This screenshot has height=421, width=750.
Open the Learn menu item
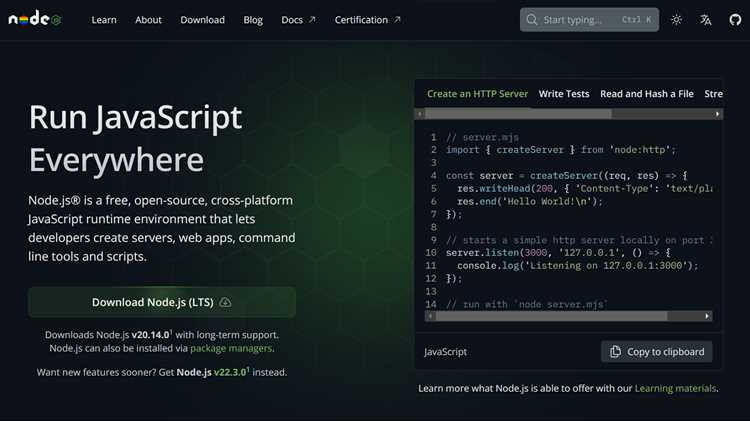(x=104, y=20)
